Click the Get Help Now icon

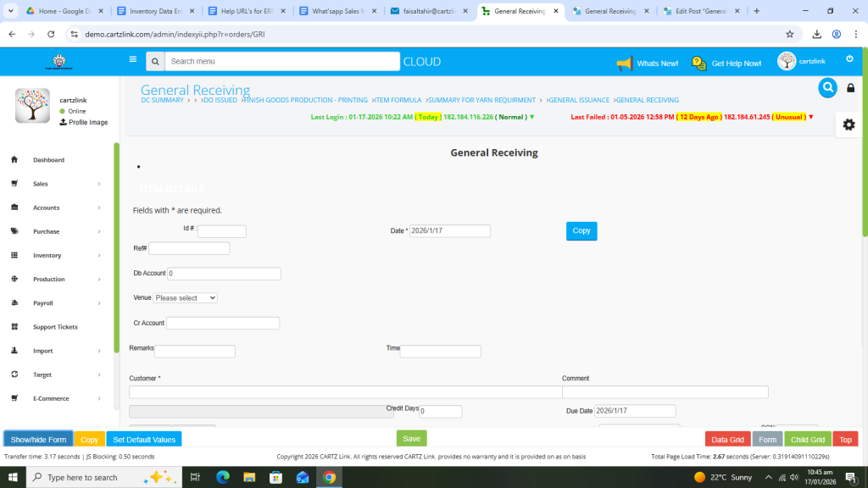pos(699,64)
